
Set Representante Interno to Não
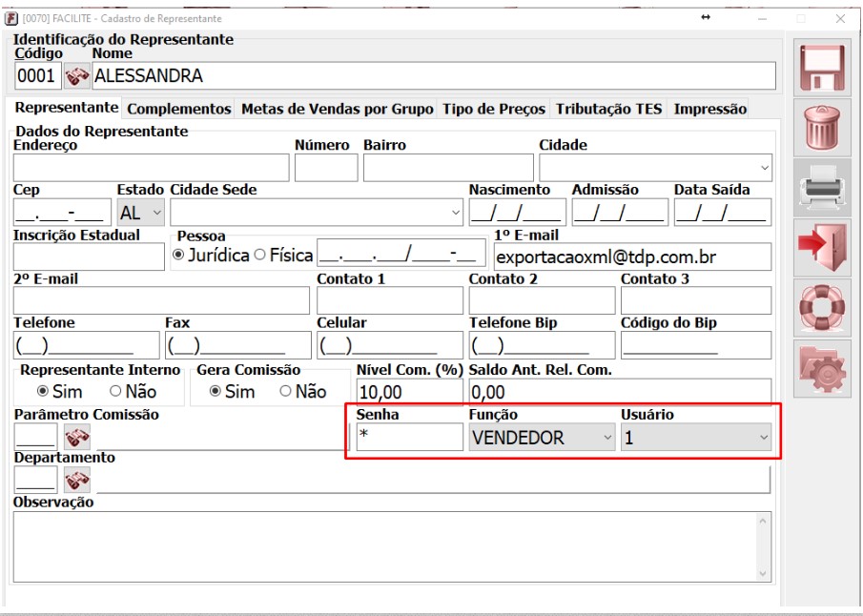pos(116,391)
